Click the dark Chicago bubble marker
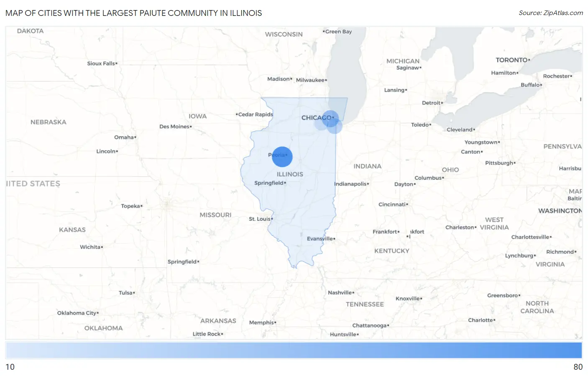 [x=330, y=119]
